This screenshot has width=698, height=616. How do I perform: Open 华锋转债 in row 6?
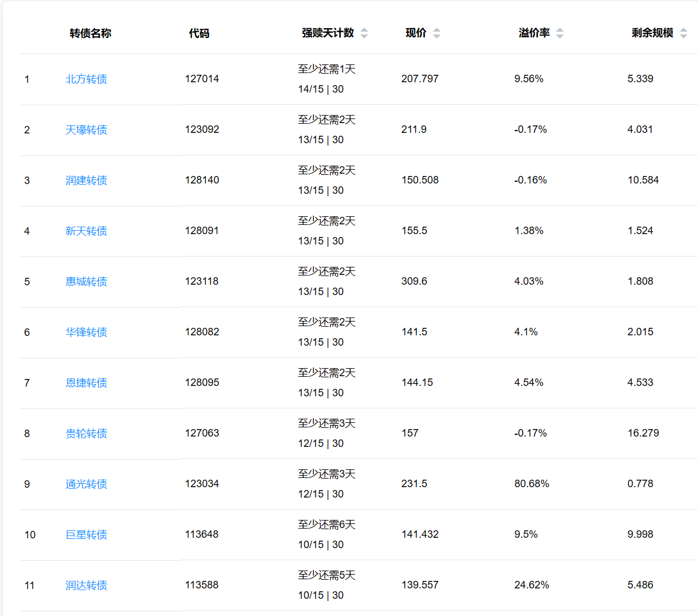point(86,332)
